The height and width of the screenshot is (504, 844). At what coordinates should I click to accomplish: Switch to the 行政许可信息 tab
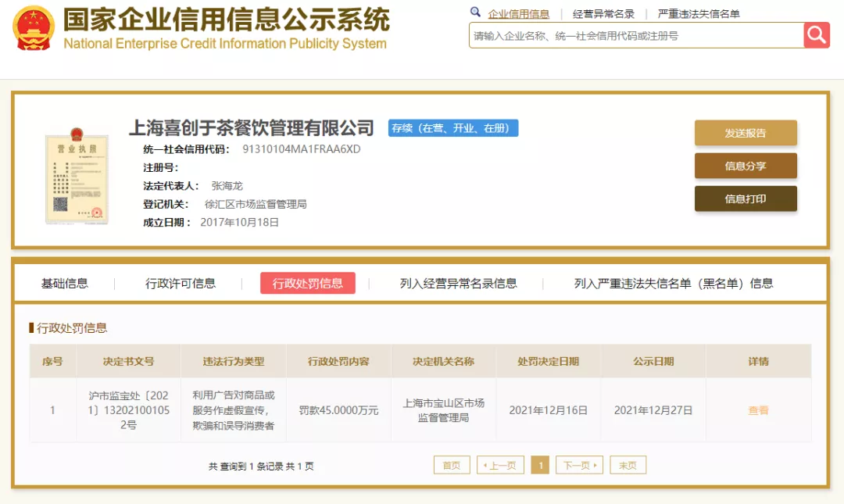181,283
